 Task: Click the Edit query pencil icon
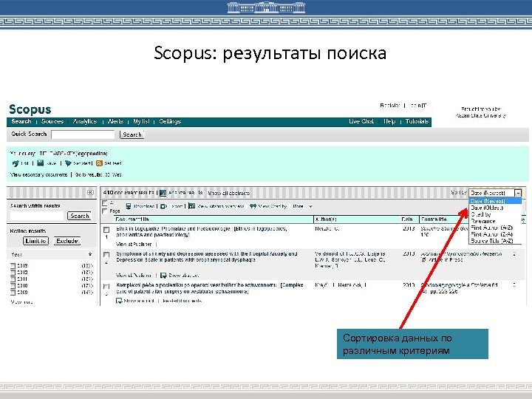pos(16,163)
